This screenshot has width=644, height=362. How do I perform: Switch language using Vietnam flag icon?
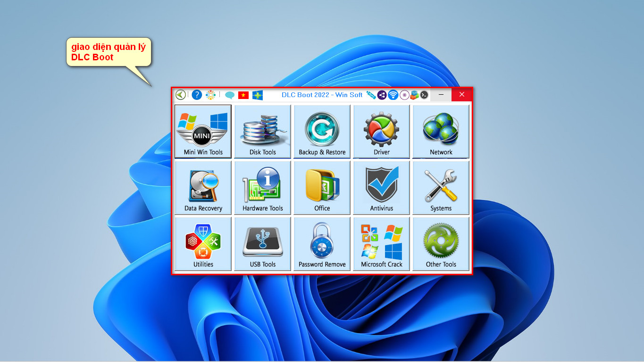(x=243, y=95)
